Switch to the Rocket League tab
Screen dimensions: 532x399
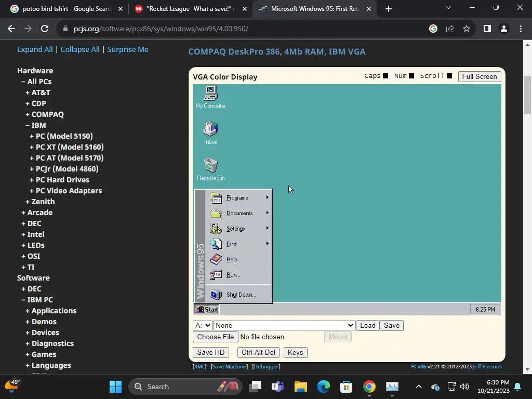click(x=190, y=9)
